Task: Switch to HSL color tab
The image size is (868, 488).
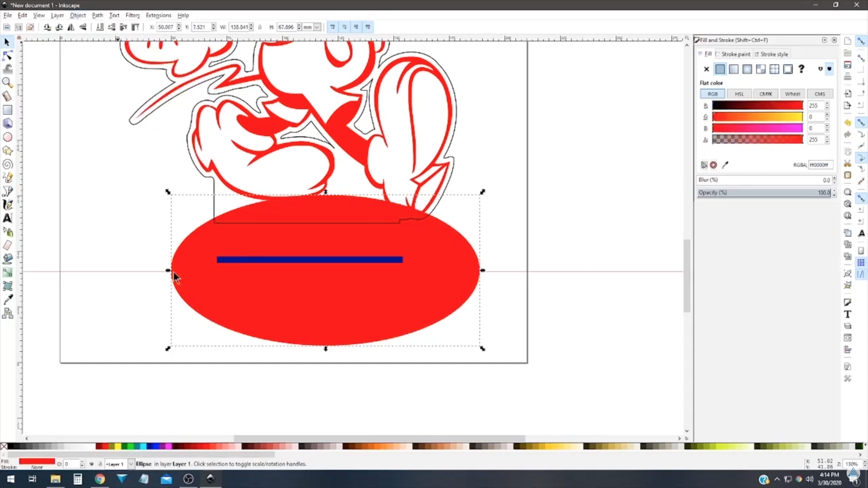Action: pyautogui.click(x=739, y=94)
